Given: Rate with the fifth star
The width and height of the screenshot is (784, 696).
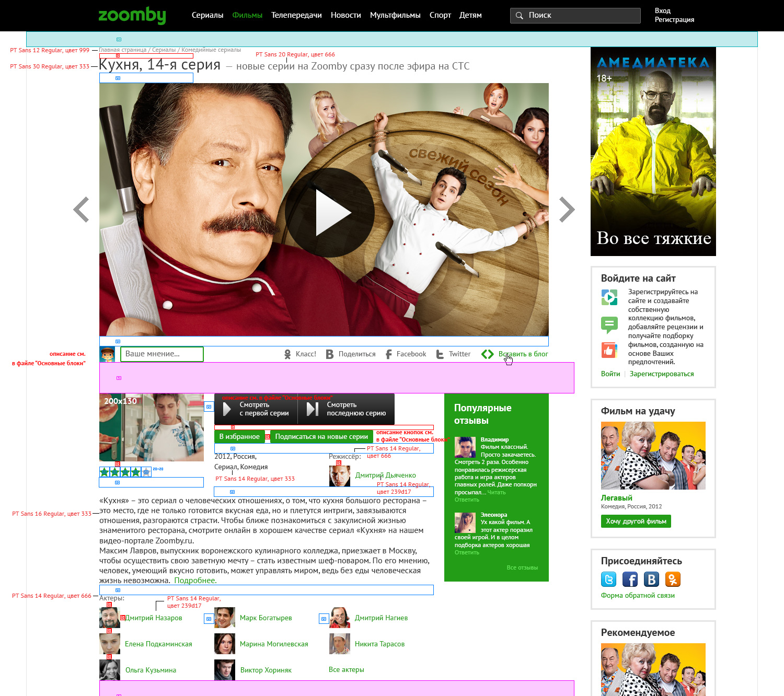Looking at the screenshot, I should [146, 472].
